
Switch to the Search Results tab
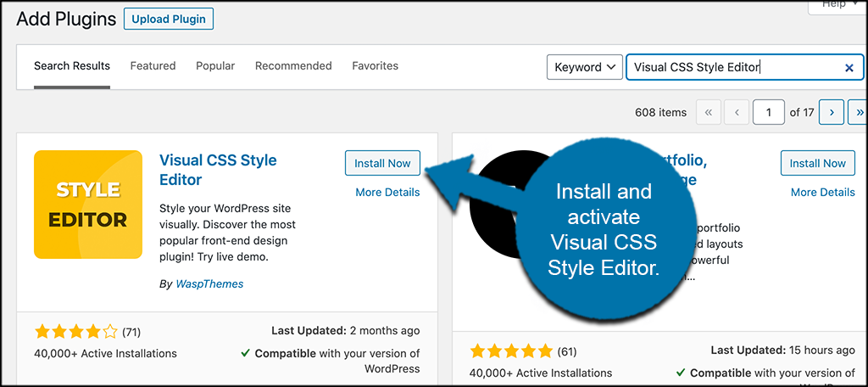[x=72, y=66]
